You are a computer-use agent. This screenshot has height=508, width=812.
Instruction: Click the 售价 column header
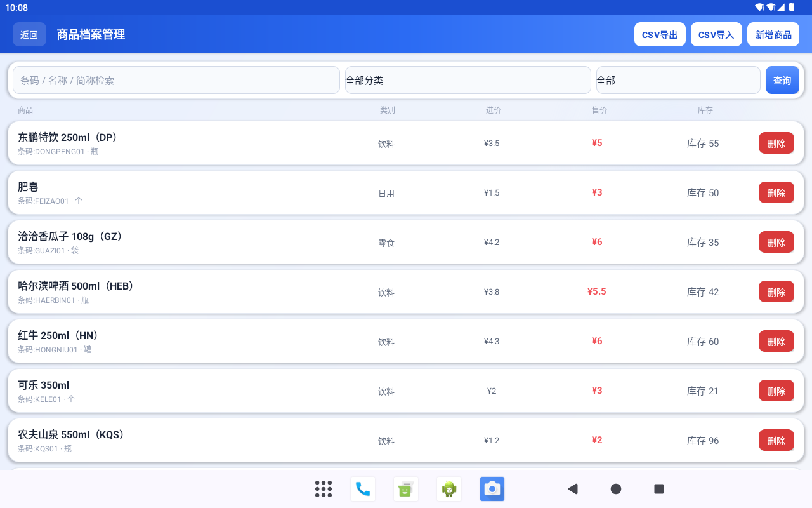point(599,110)
